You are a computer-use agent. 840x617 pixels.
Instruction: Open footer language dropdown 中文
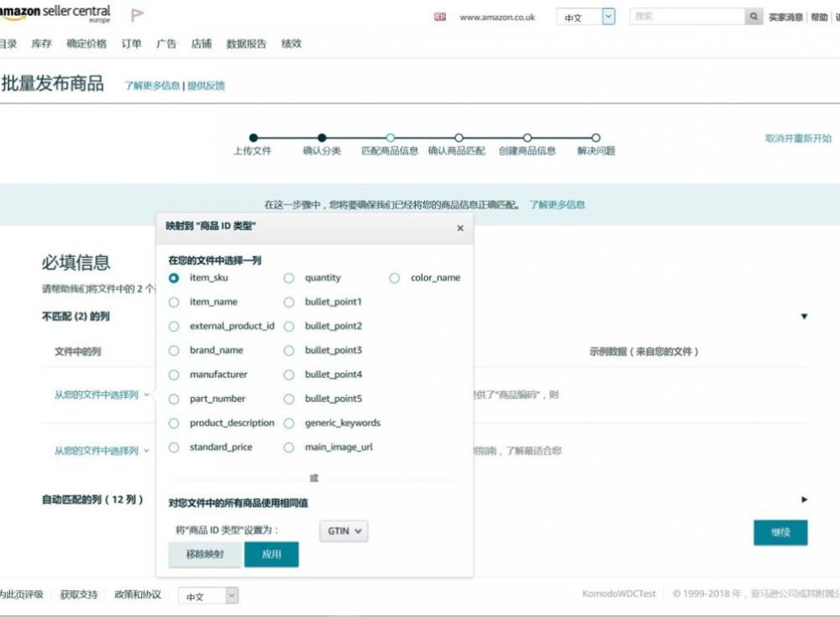coord(208,595)
